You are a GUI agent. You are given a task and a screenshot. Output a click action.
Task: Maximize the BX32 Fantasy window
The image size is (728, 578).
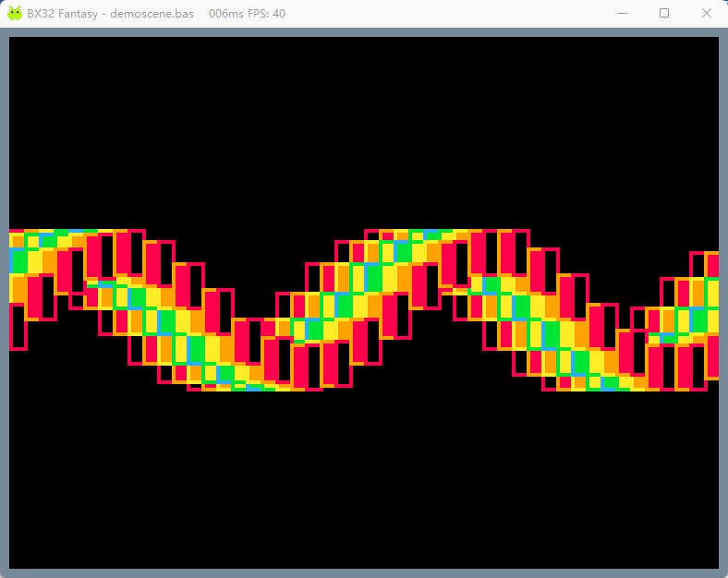(664, 14)
